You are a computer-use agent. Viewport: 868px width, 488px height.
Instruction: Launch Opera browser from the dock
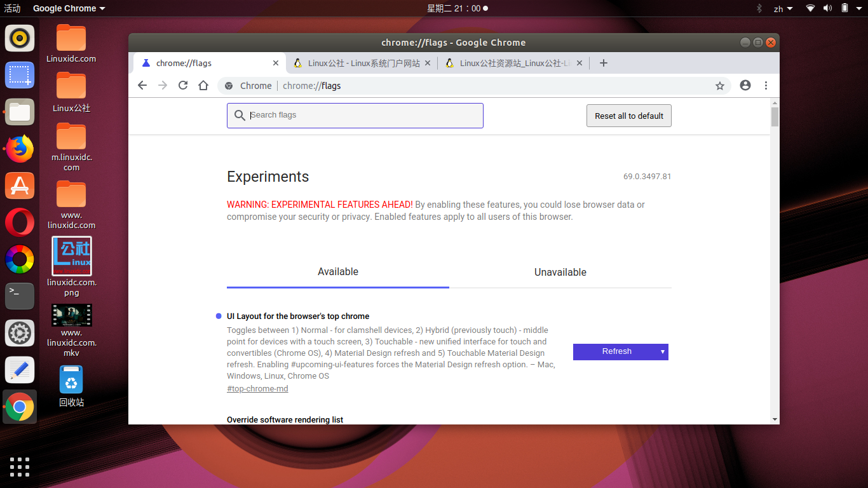click(x=20, y=222)
